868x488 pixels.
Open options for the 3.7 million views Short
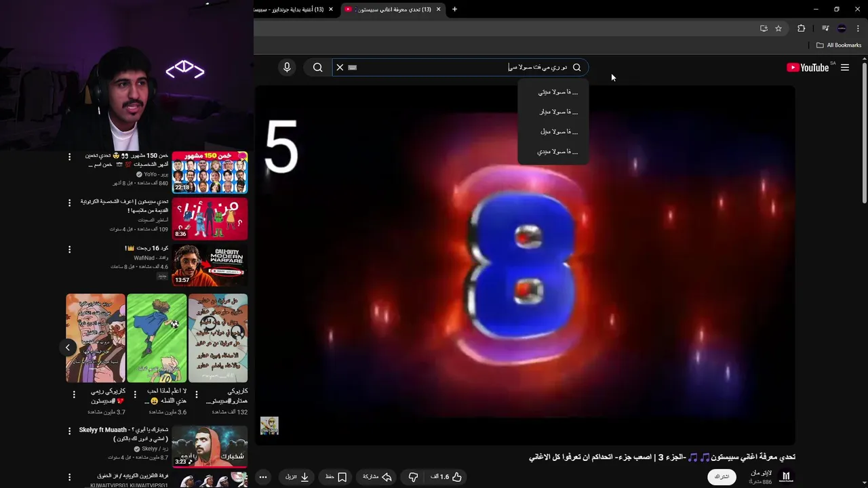pyautogui.click(x=73, y=394)
